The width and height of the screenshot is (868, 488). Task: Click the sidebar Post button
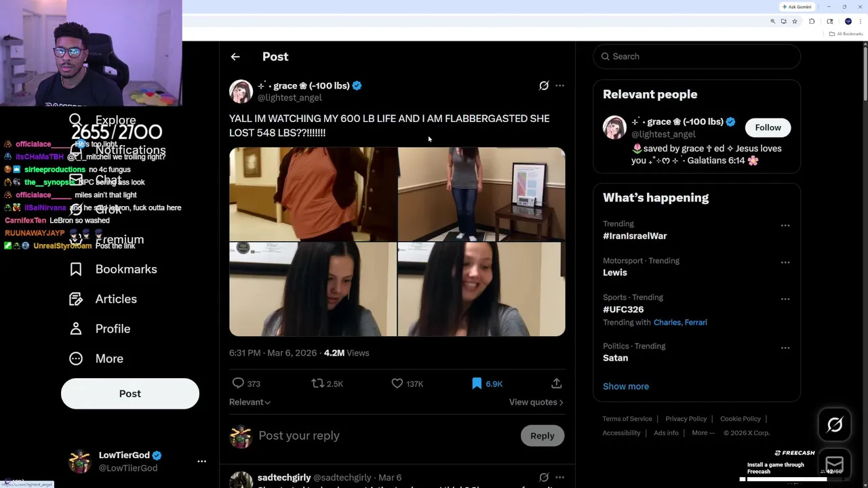[x=130, y=394]
